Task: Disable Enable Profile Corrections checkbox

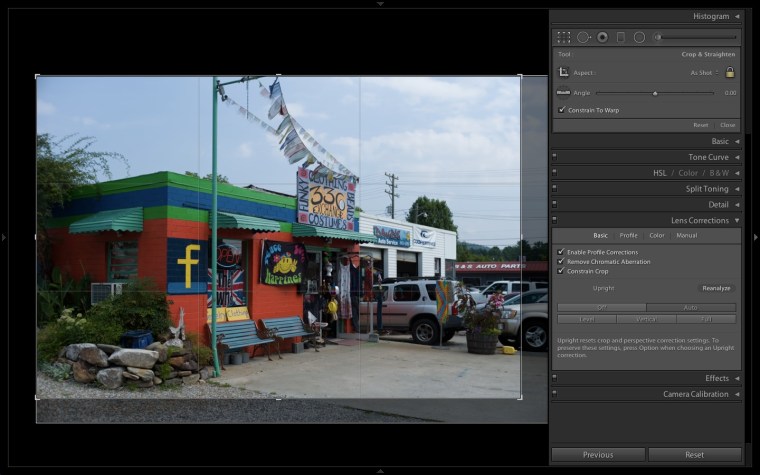Action: point(561,252)
